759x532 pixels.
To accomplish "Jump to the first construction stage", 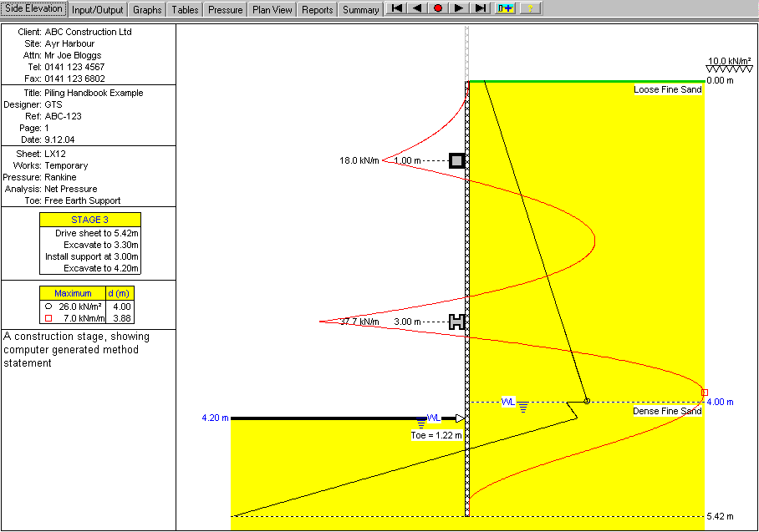I will tap(396, 9).
